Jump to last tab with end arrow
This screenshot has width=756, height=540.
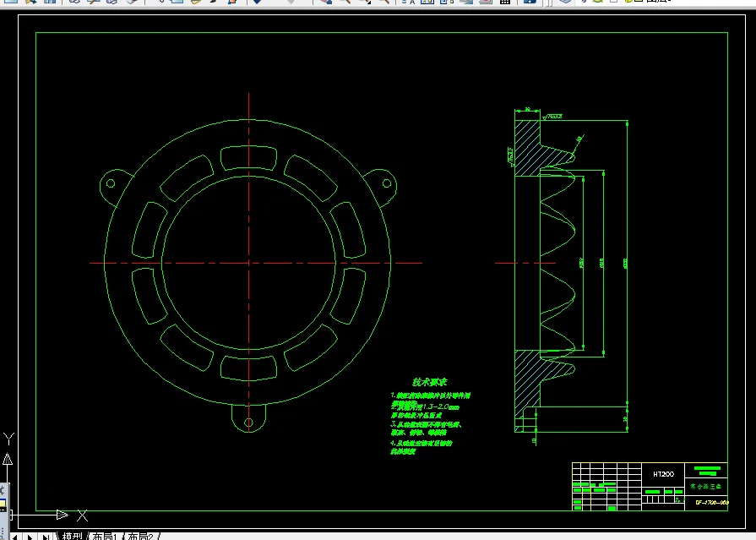[46, 537]
